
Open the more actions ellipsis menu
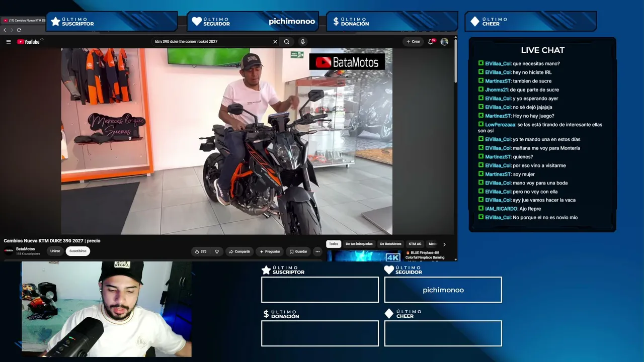point(317,251)
